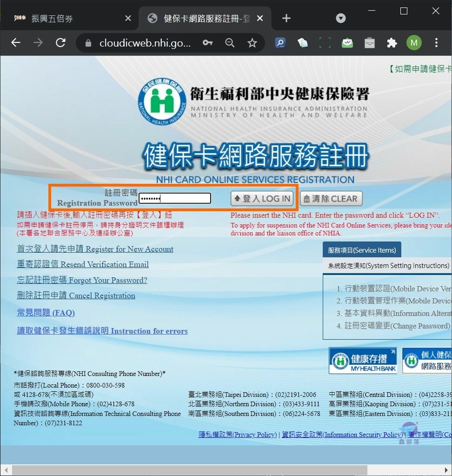Click Taipei Division phone (02)2191-2006
This screenshot has height=476, width=452.
(296, 395)
